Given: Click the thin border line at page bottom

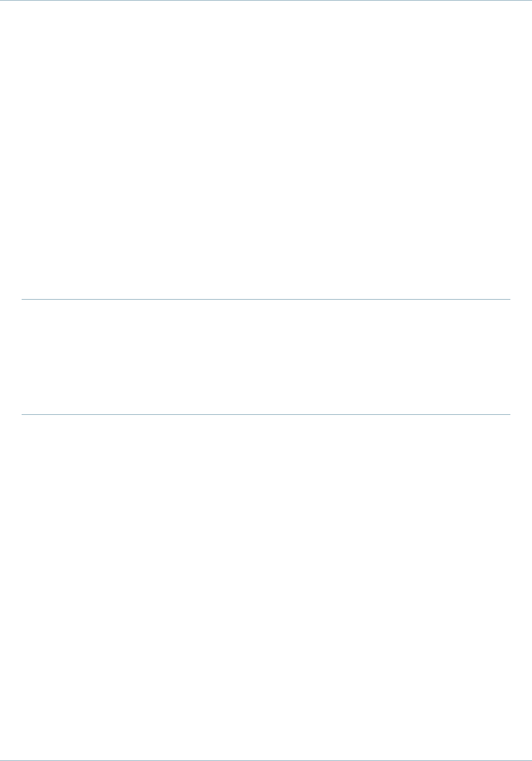Looking at the screenshot, I should tap(265, 760).
